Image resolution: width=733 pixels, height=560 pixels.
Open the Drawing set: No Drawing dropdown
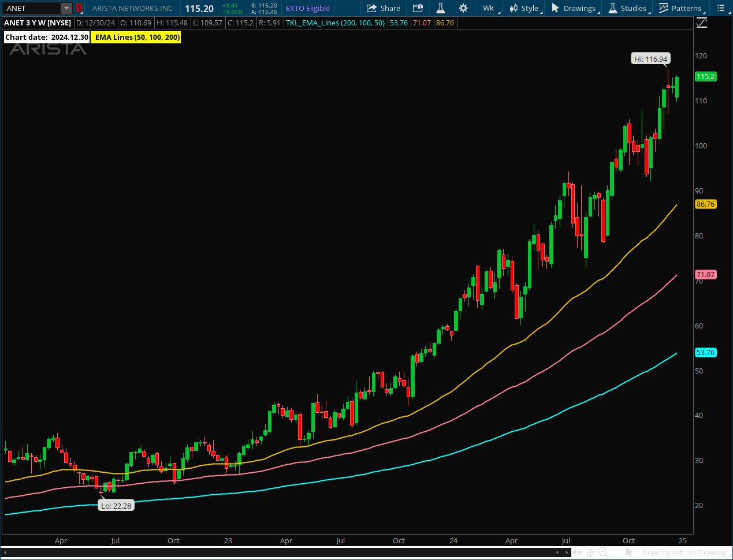click(685, 552)
